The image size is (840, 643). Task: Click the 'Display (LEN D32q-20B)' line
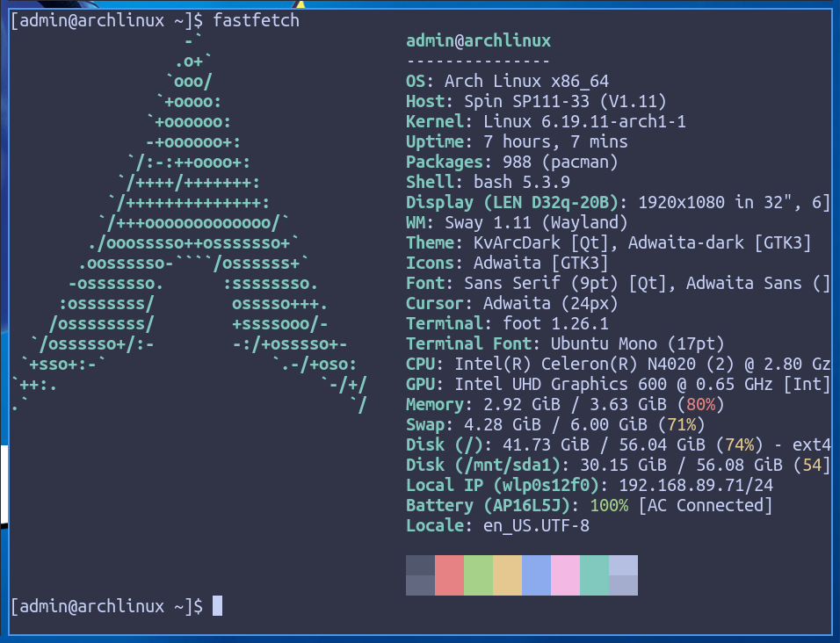619,202
